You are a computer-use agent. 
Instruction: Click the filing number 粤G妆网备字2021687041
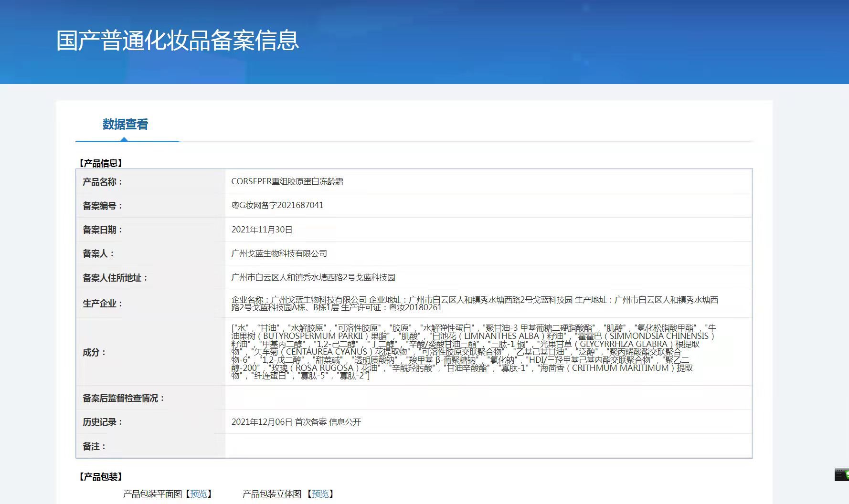click(x=277, y=205)
